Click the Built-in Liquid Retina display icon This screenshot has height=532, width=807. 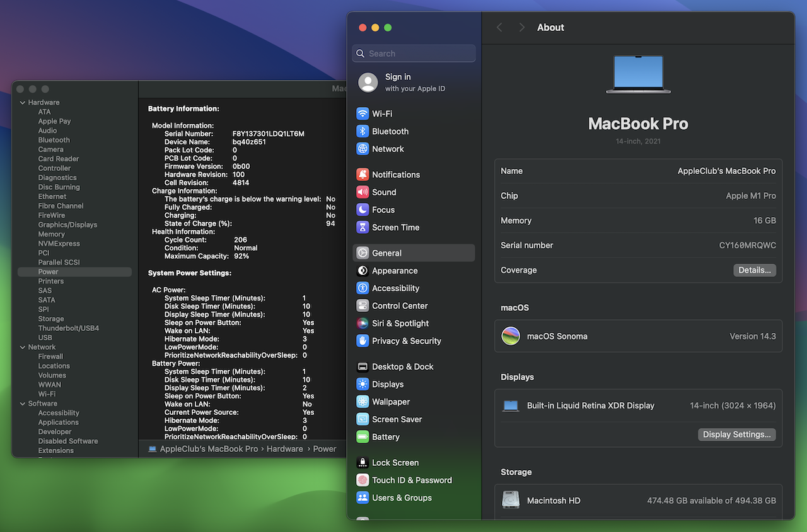click(511, 406)
